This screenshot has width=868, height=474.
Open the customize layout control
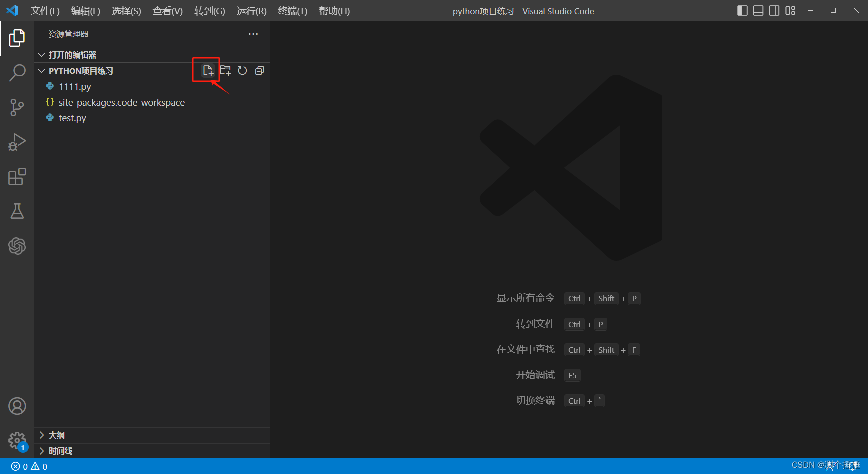coord(790,11)
